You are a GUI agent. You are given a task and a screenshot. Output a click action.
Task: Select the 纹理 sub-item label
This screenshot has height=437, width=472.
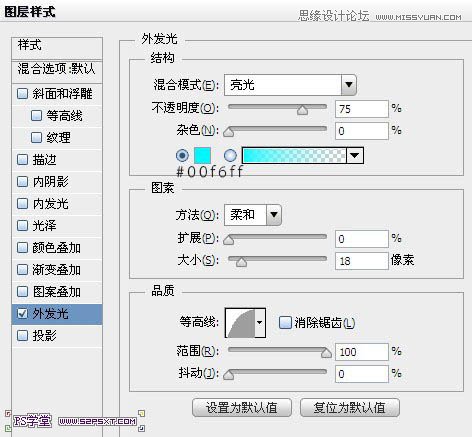(x=58, y=137)
